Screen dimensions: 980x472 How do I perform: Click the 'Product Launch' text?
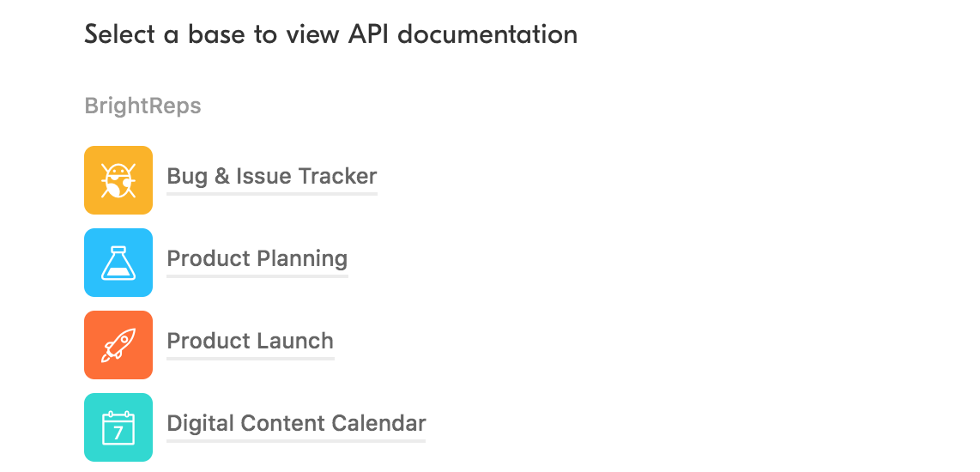tap(250, 342)
